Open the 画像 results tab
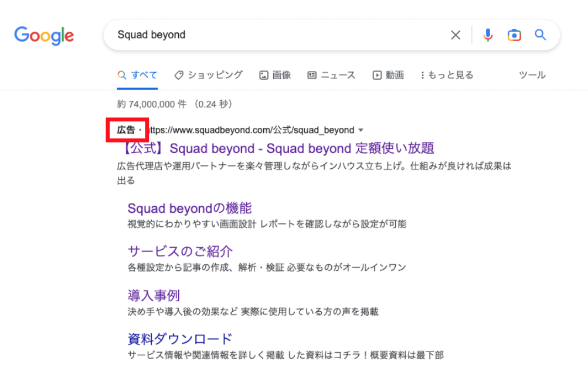The width and height of the screenshot is (588, 371). 276,75
